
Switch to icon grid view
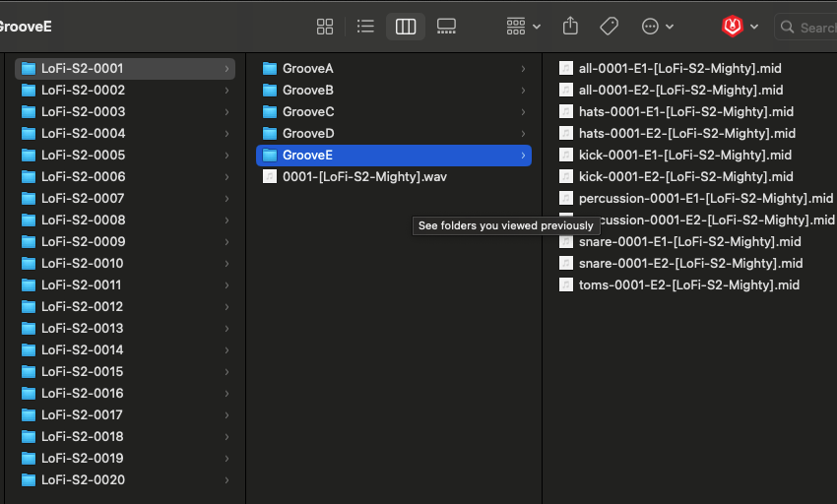click(x=325, y=27)
